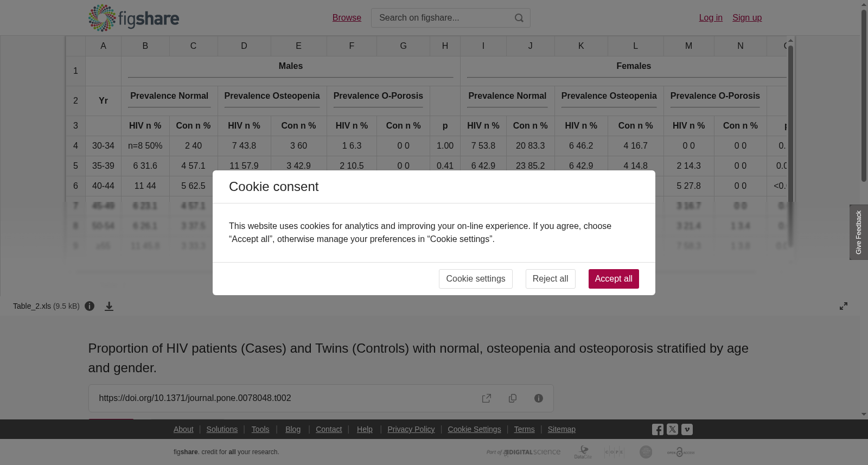Select spreadsheet column M header
Screen dimensions: 868x465
pyautogui.click(x=688, y=46)
